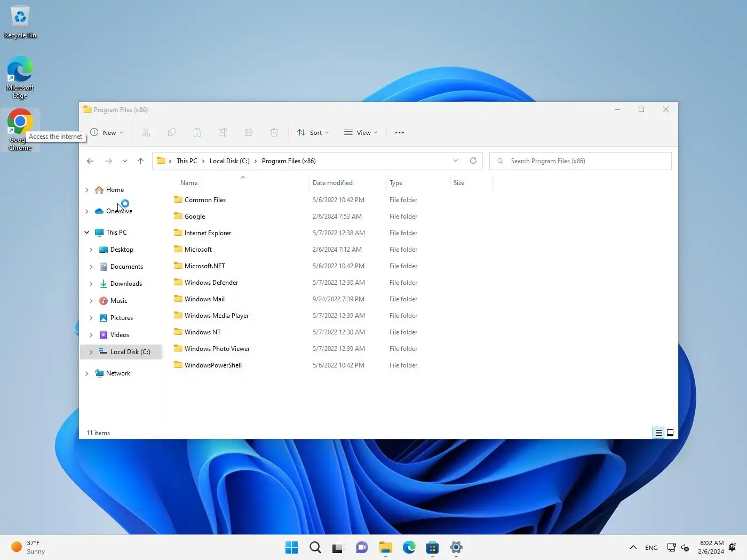Open weather widget showing 37°F Sunny
Image resolution: width=747 pixels, height=560 pixels.
point(28,547)
